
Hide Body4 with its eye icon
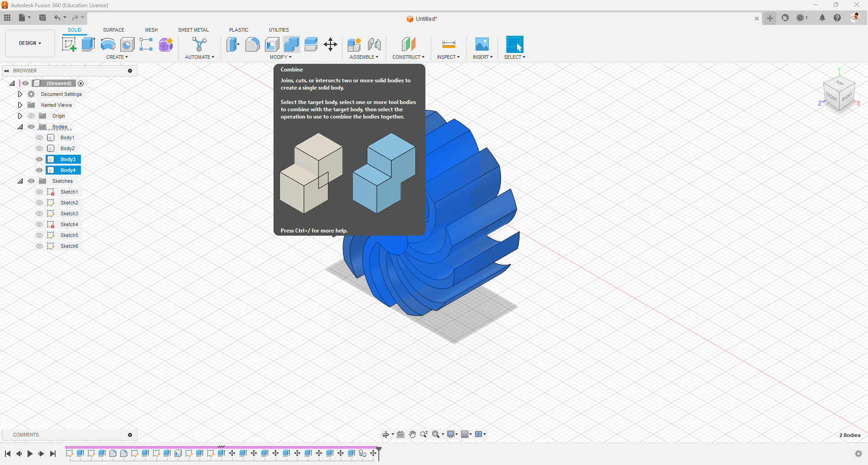tap(39, 170)
